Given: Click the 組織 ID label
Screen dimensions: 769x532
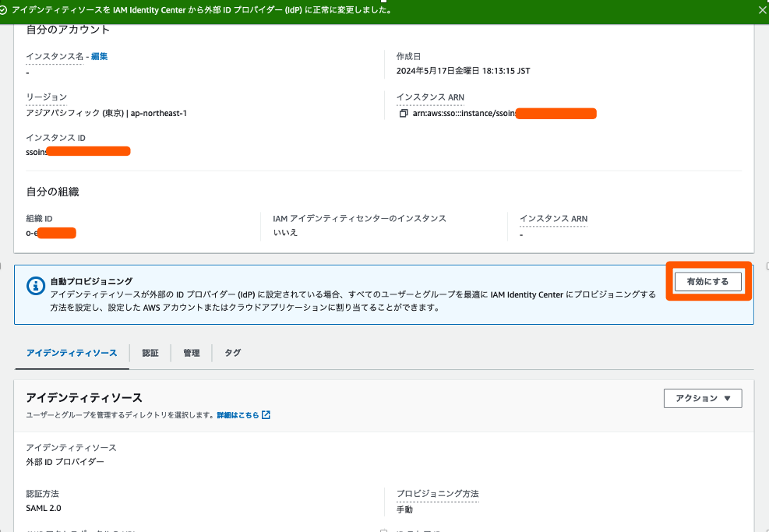Looking at the screenshot, I should coord(39,219).
